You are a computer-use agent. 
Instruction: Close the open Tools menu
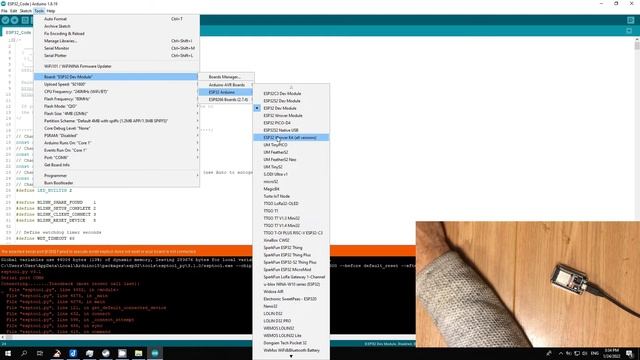tap(39, 11)
